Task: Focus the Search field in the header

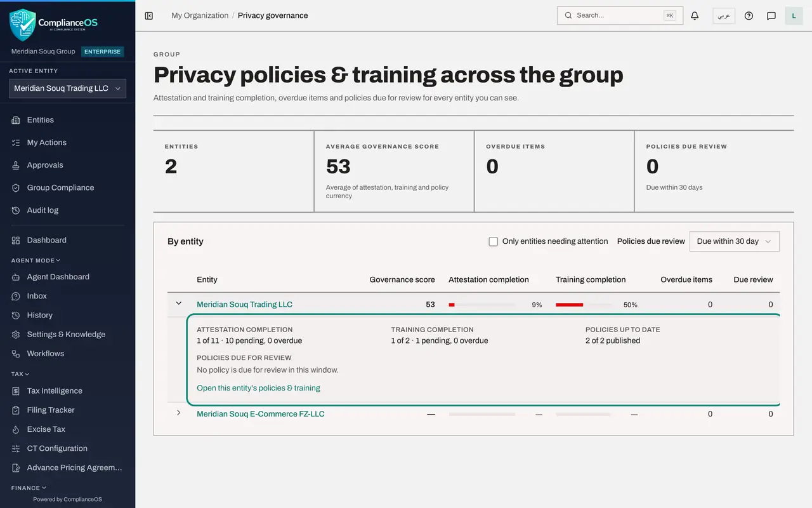Action: (620, 15)
